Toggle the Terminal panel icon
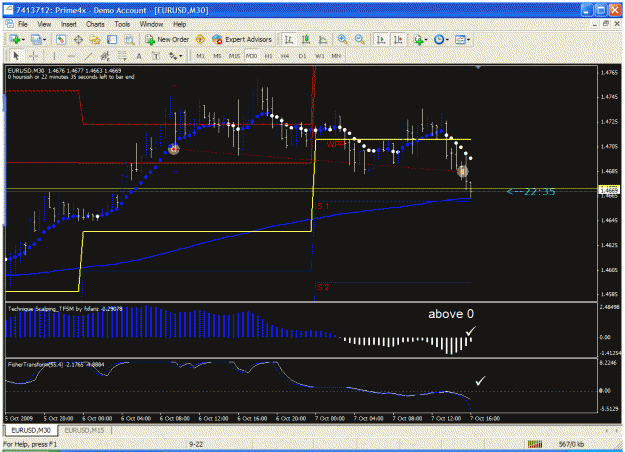The width and height of the screenshot is (625, 452). point(112,39)
